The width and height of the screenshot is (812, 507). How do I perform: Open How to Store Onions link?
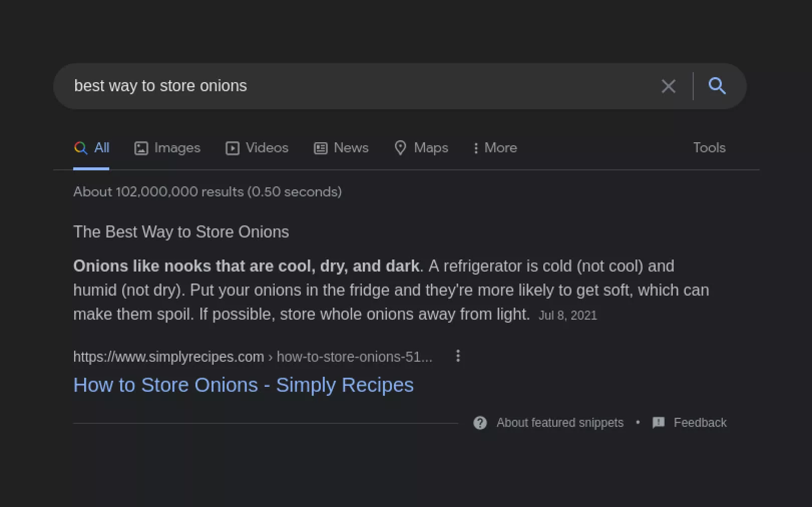click(243, 385)
